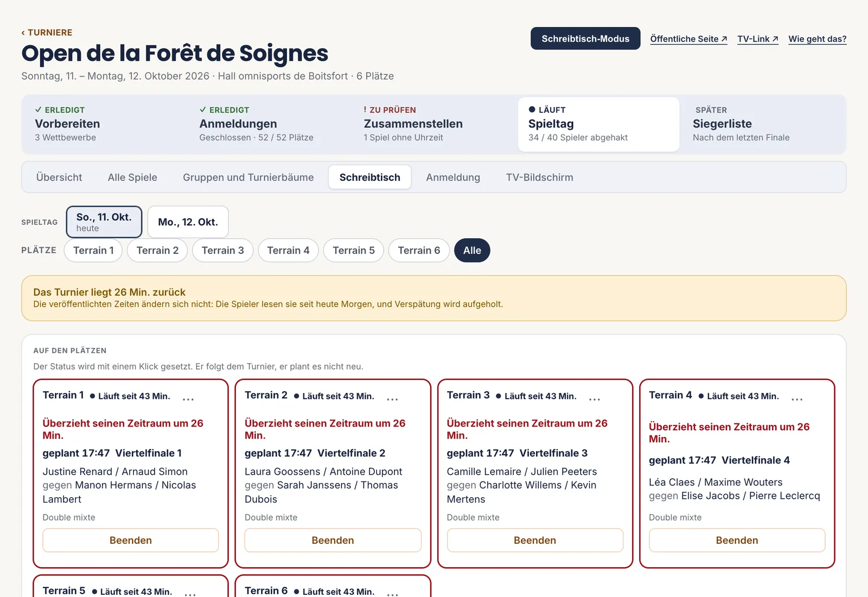Filter courts to Terrain 4
The width and height of the screenshot is (868, 597).
pos(288,250)
